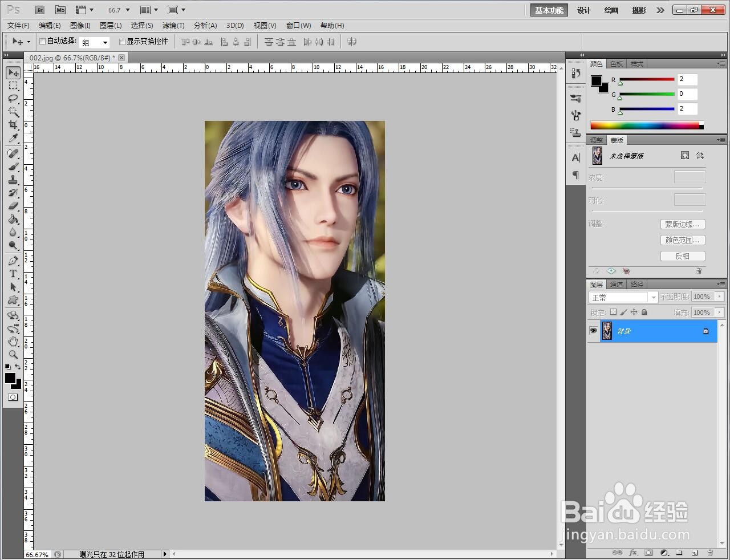Viewport: 730px width, 560px height.
Task: Click the Green value input field
Action: [x=687, y=94]
